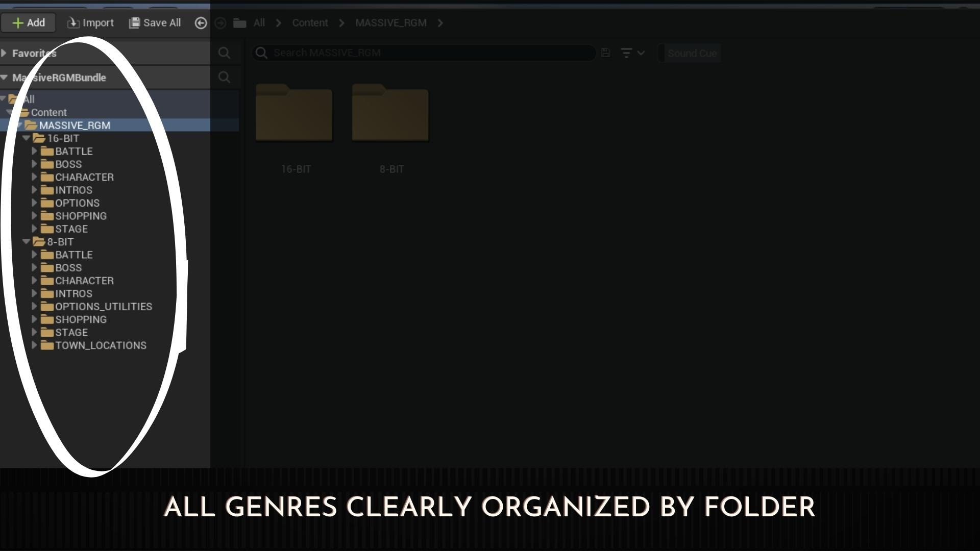Toggle the Sound Cue filter
The height and width of the screenshot is (551, 980).
pos(692,53)
